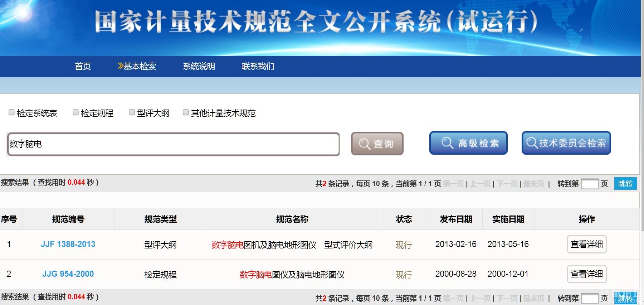View details for JJF 1388-2013 row
644x305 pixels.
(586, 245)
